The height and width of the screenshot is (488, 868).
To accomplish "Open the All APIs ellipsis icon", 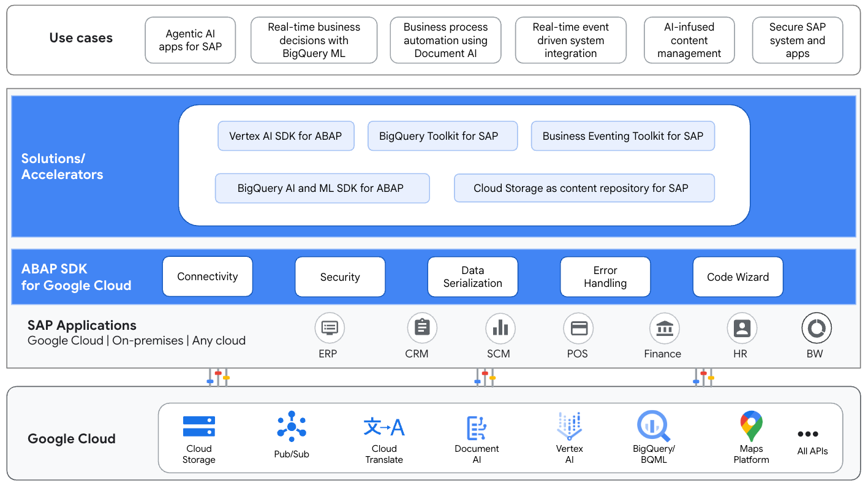I will click(808, 433).
